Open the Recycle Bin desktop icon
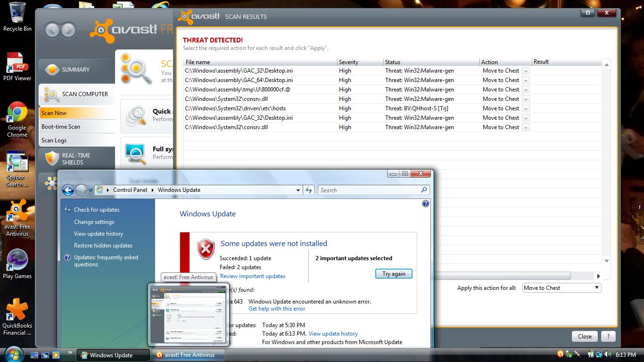The height and width of the screenshot is (362, 644). (x=17, y=17)
